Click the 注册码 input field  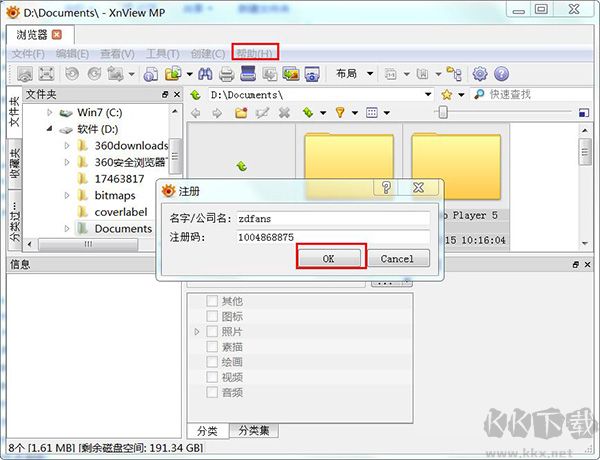click(333, 237)
